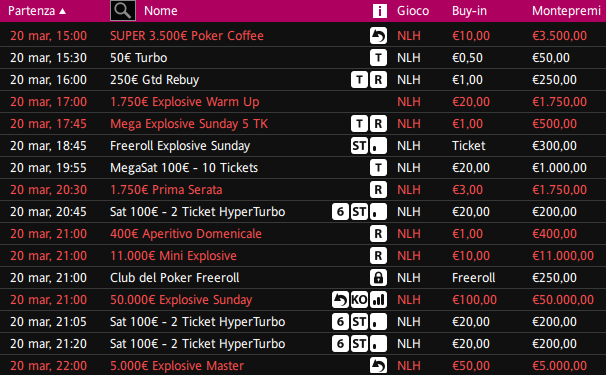
Task: Click R icon on Mega Explosive Sunday 5 TK
Action: pos(378,124)
